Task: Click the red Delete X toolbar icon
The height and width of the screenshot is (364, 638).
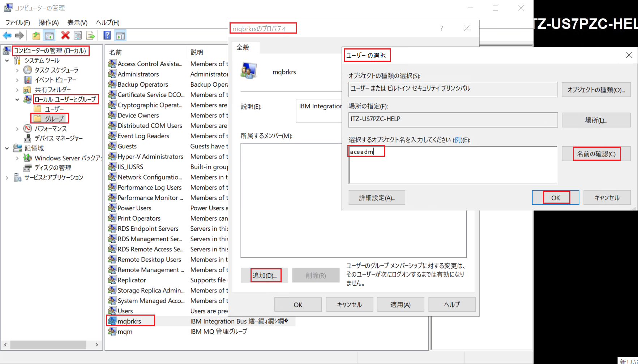Action: click(x=65, y=35)
